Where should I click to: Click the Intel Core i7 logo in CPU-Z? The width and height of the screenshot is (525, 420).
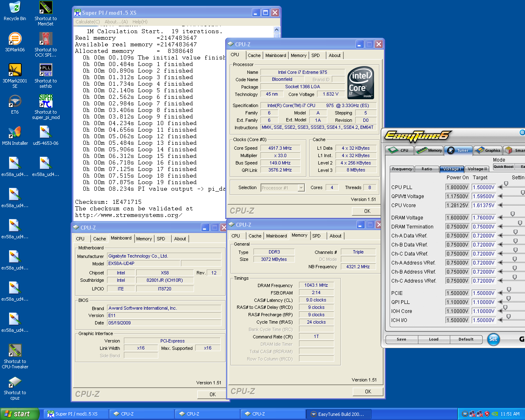(361, 82)
